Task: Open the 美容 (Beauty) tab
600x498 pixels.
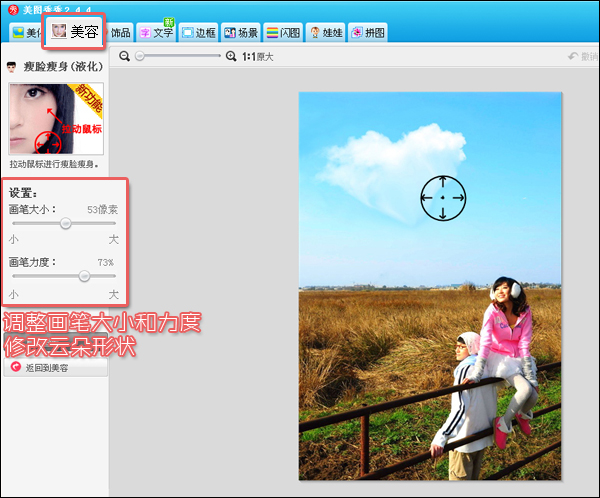Action: tap(73, 32)
